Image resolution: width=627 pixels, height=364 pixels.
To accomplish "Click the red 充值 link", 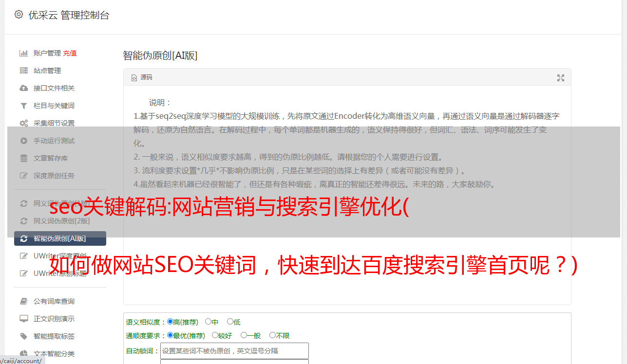I will (70, 53).
